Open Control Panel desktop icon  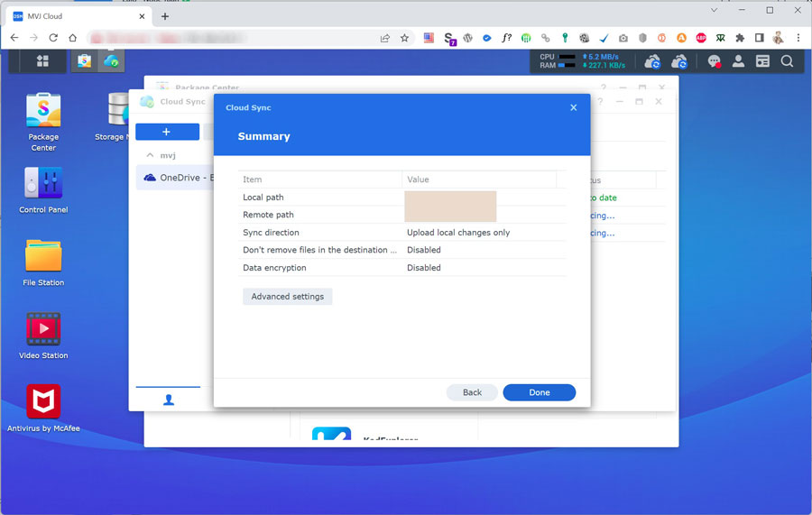(x=43, y=184)
